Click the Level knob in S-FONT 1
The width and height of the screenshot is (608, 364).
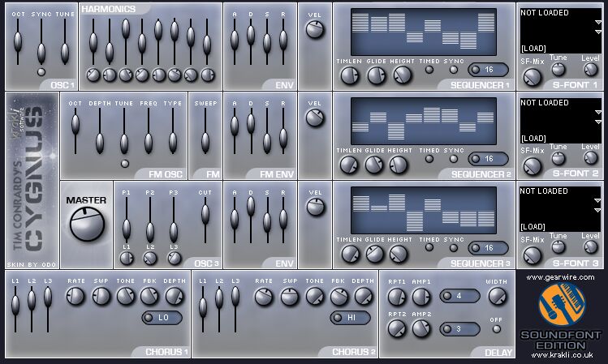591,70
